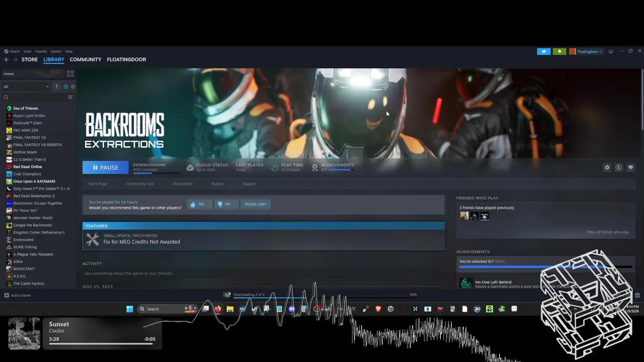Click the activity comment input field

(x=264, y=274)
